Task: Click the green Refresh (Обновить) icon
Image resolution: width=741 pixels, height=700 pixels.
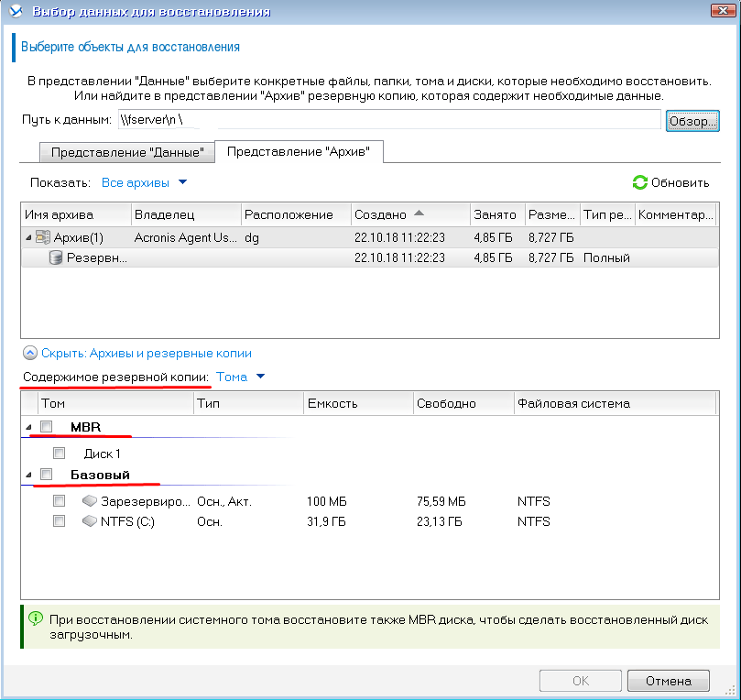Action: pos(640,182)
